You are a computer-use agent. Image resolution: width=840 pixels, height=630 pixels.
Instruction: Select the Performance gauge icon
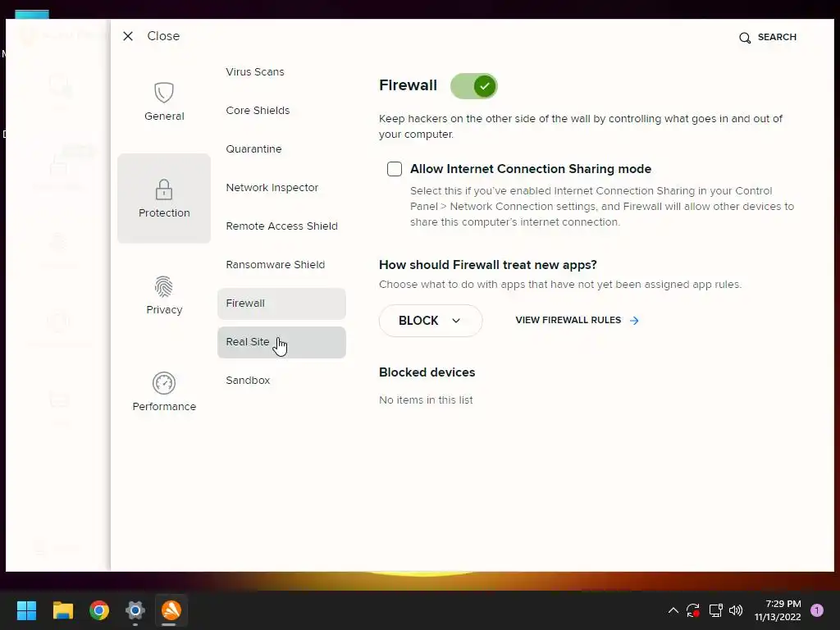pos(164,383)
